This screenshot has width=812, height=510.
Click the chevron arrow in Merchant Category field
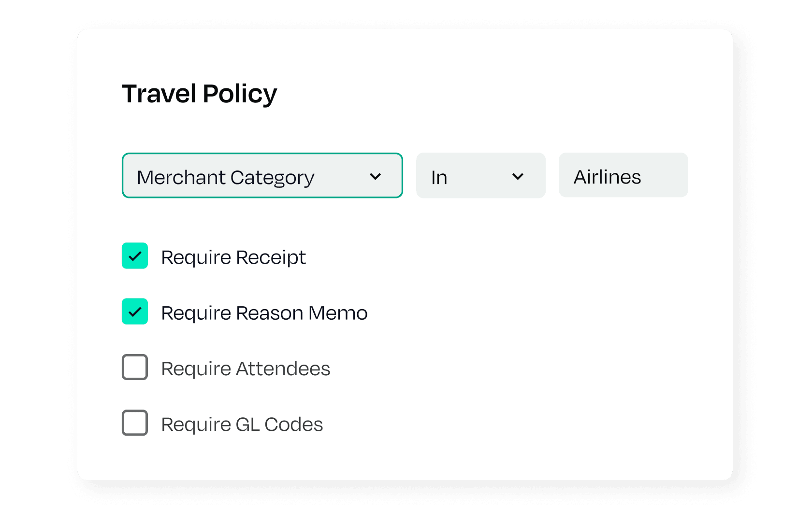click(x=375, y=177)
